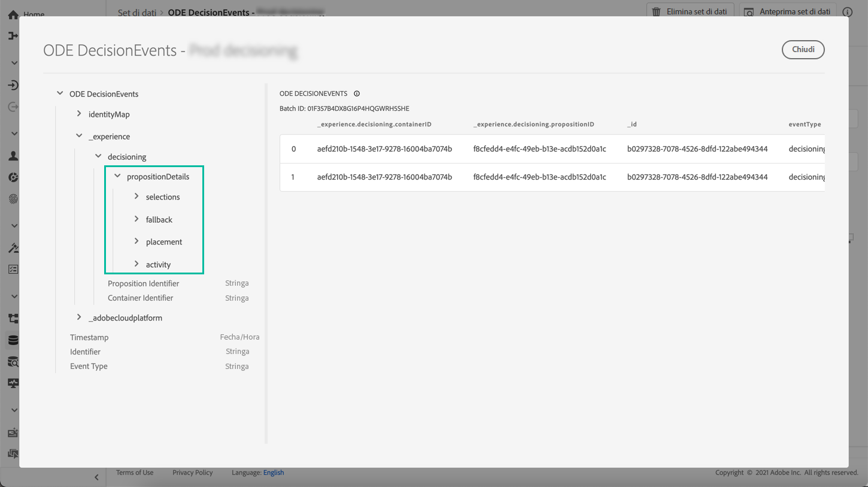Change language via the English link
The height and width of the screenshot is (487, 868).
[x=274, y=473]
